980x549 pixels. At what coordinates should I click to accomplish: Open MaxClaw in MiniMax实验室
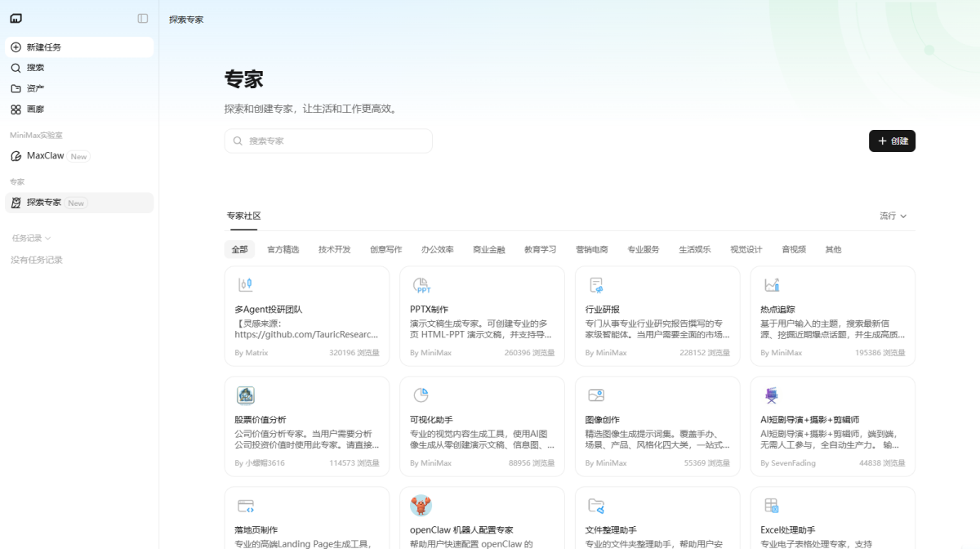coord(45,156)
